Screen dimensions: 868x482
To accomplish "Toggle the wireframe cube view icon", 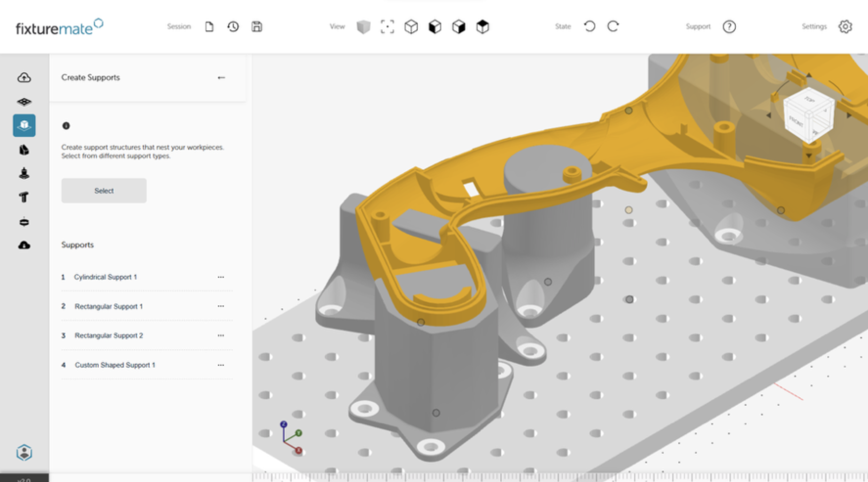I will coord(411,26).
